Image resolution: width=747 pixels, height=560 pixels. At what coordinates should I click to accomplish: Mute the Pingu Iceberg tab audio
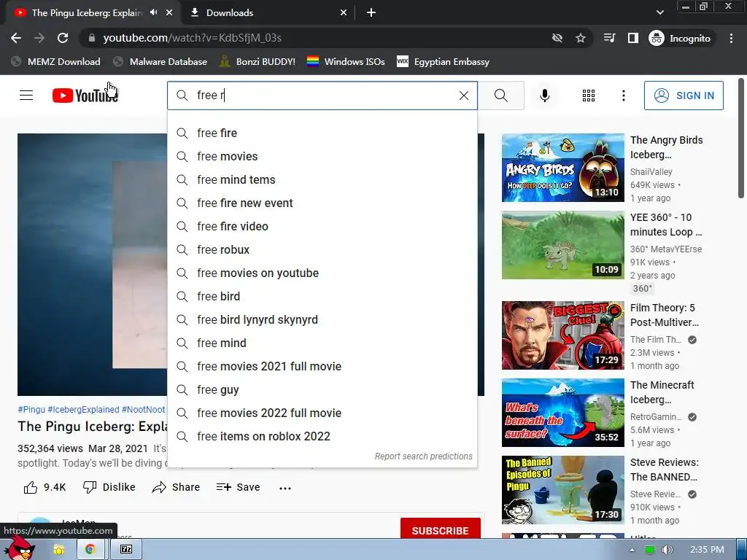point(153,12)
